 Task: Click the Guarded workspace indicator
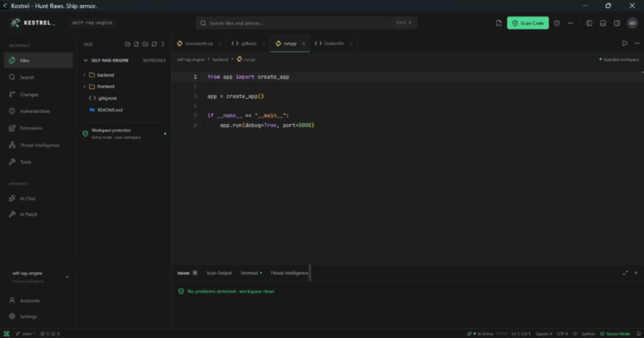619,60
